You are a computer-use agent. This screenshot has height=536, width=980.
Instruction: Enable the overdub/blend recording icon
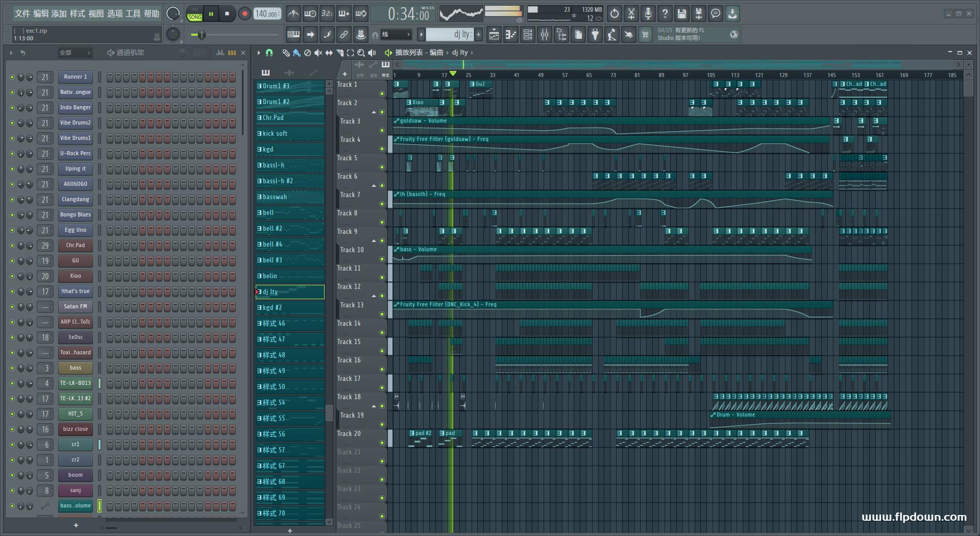pyautogui.click(x=344, y=14)
